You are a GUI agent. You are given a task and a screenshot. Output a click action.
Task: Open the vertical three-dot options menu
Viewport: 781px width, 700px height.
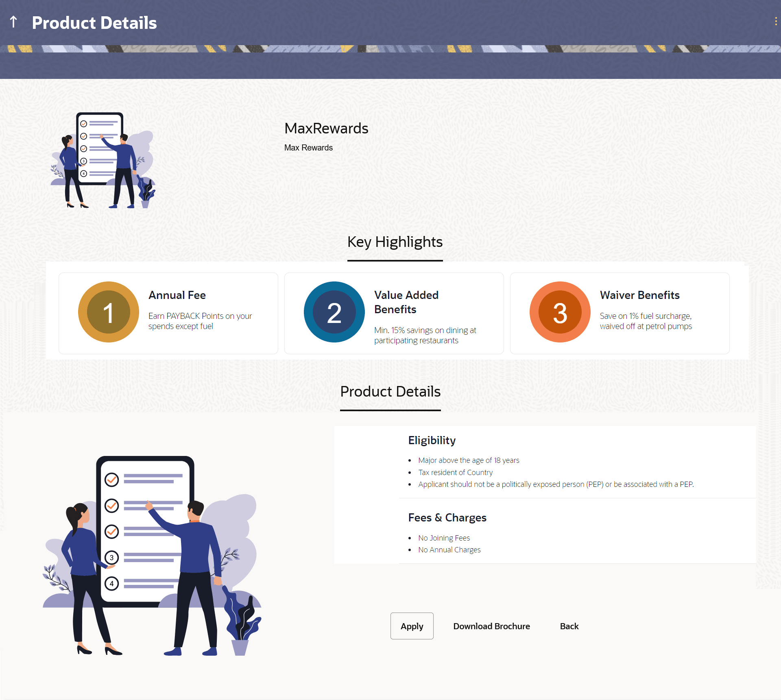pos(776,22)
